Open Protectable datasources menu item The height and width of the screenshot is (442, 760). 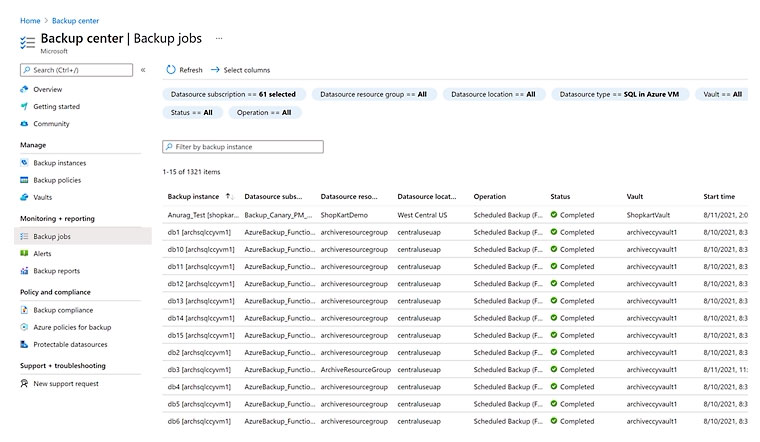pos(70,345)
